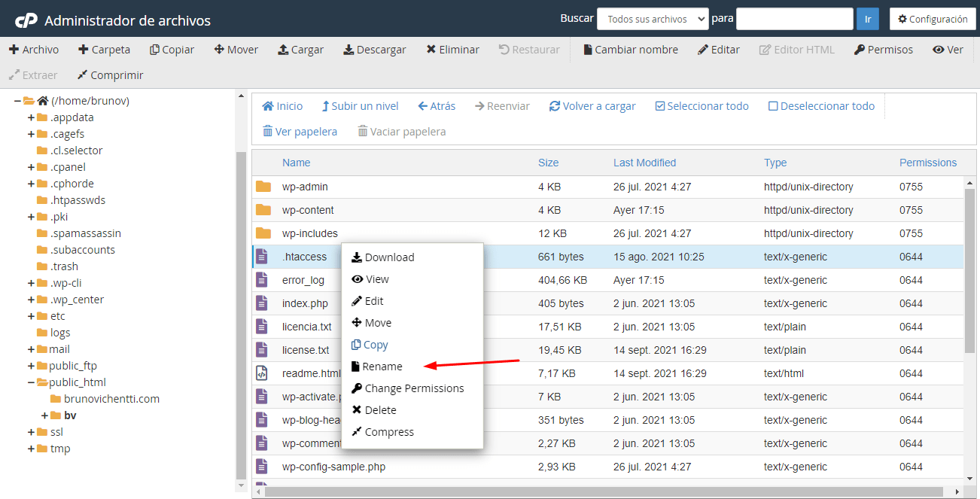Sort by the Size column header

point(549,163)
